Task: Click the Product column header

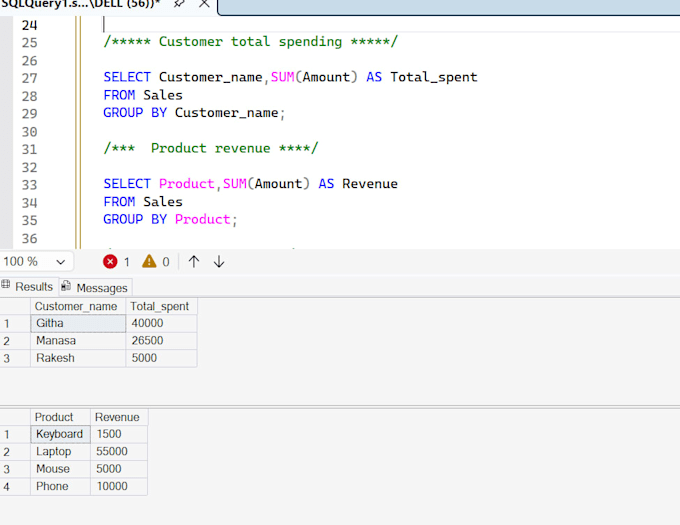Action: [60, 417]
